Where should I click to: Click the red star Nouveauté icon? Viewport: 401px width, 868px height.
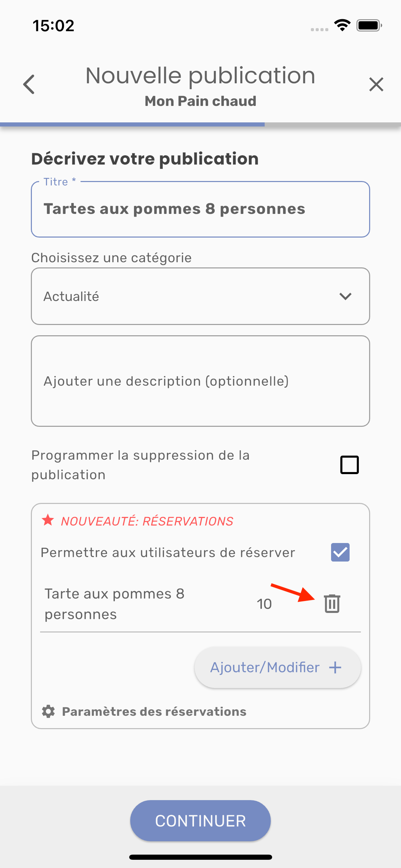(x=48, y=520)
